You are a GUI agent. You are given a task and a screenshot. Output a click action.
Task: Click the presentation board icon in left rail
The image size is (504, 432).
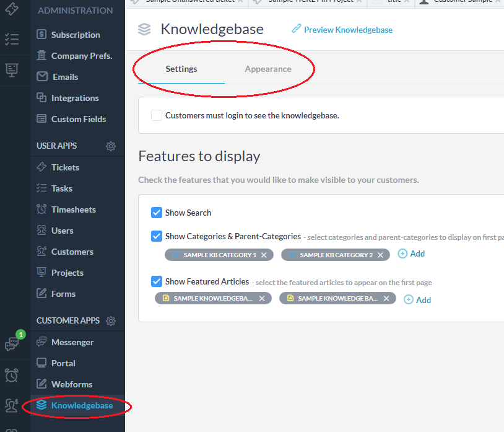coord(11,70)
